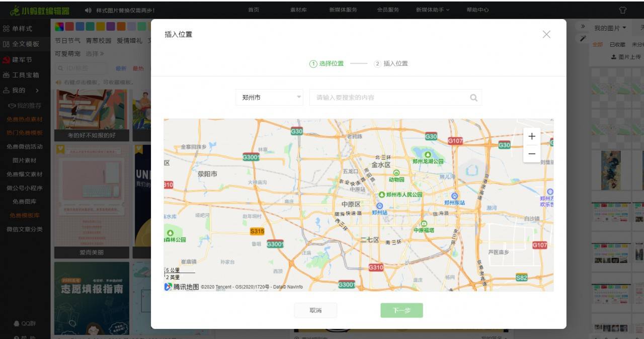Click the G107 shield near top of map

[455, 141]
